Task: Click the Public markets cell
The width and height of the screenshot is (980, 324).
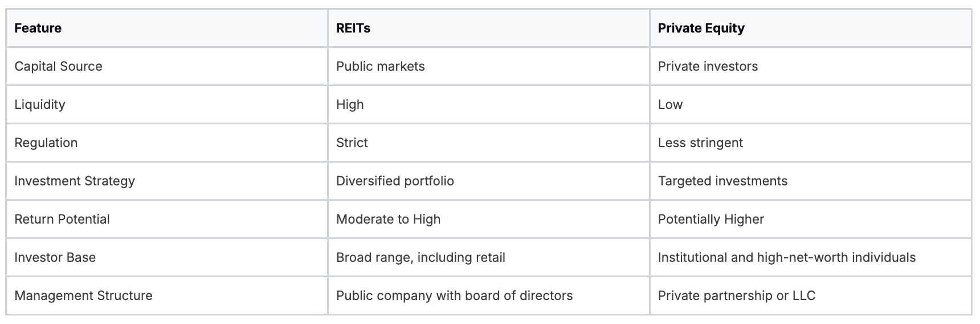Action: coord(380,66)
